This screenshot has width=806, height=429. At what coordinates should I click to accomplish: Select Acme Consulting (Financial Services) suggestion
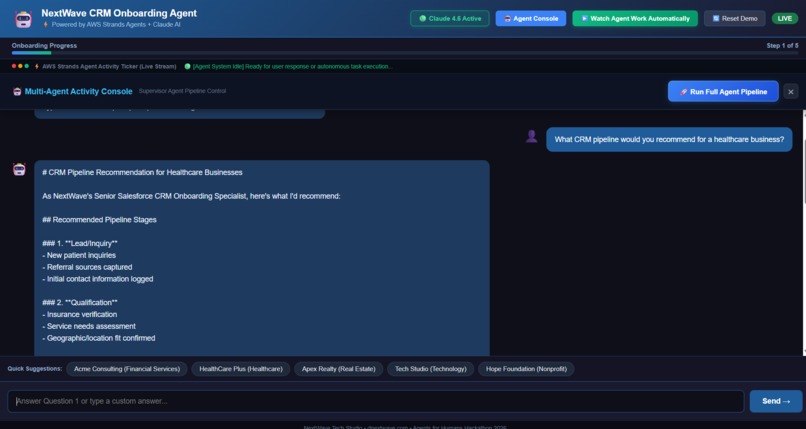127,369
